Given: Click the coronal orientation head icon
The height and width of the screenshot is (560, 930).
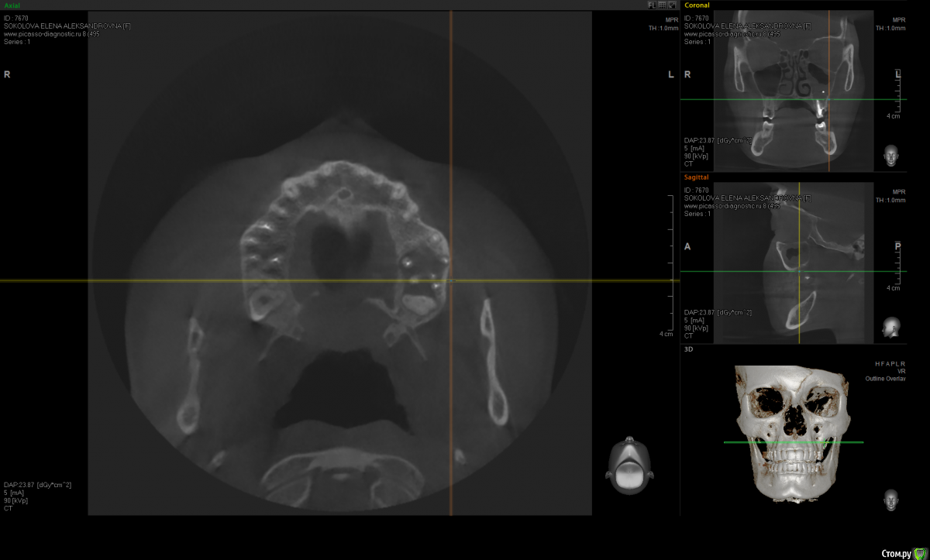Looking at the screenshot, I should click(891, 156).
